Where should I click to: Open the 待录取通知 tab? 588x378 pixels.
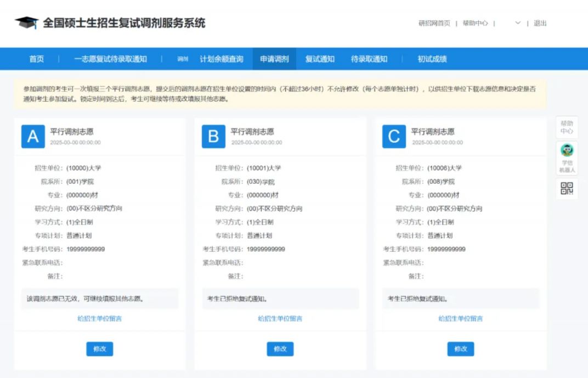369,59
